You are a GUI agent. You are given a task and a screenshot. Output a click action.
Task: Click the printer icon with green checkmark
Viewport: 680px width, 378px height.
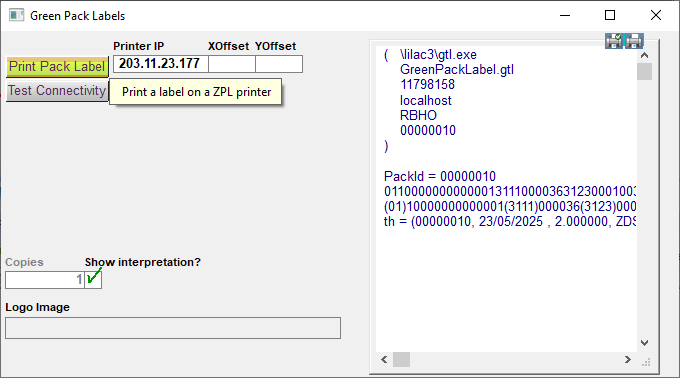tap(614, 41)
